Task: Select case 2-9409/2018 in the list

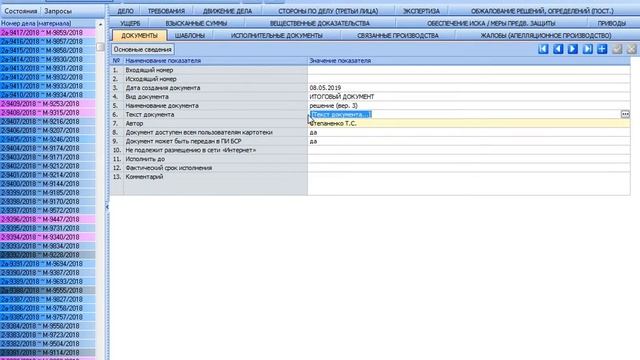Action: click(48, 104)
